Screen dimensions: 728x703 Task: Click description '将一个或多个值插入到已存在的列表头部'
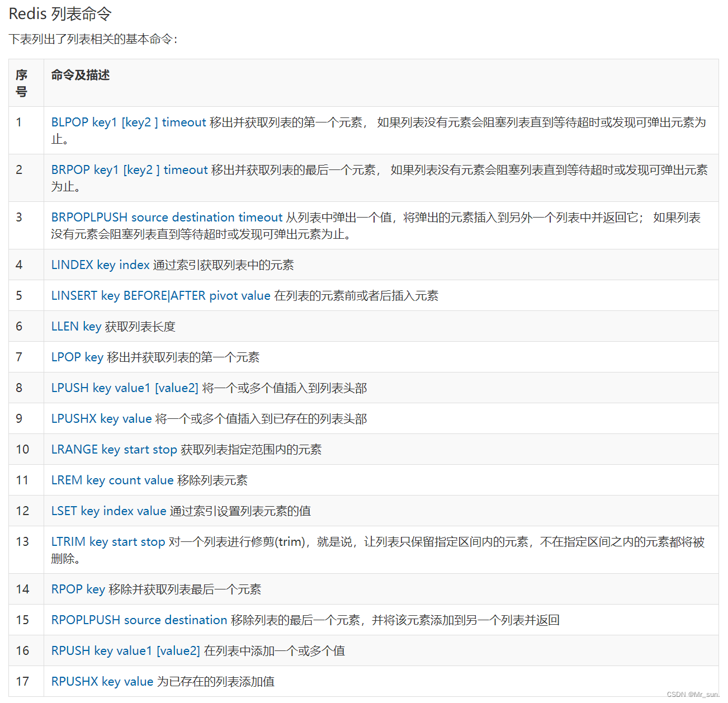(261, 419)
